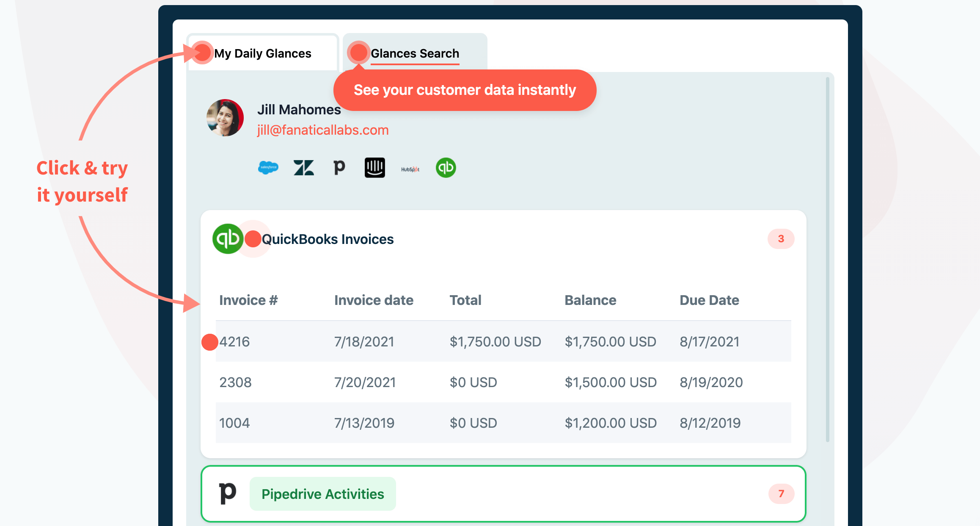Click Jill Mahomes' profile photo
Screen dimensions: 980x526
(225, 118)
